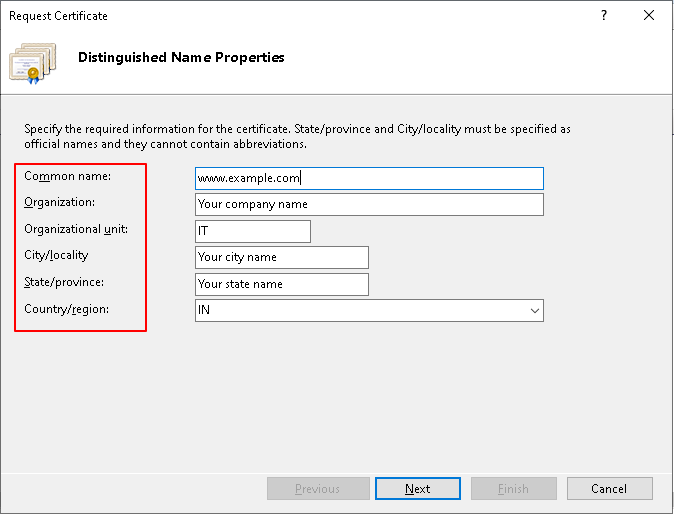Focus the Organization text box
This screenshot has width=674, height=515.
[x=369, y=204]
